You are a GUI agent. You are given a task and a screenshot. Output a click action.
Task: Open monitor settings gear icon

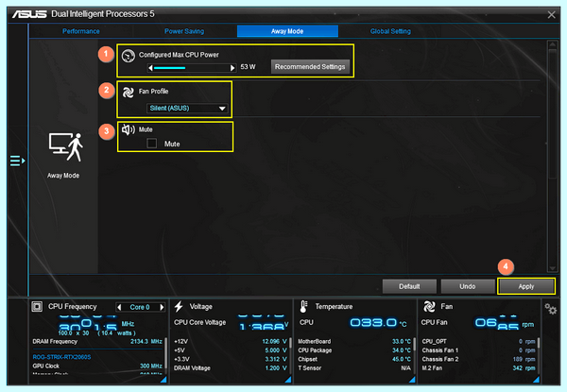551,309
